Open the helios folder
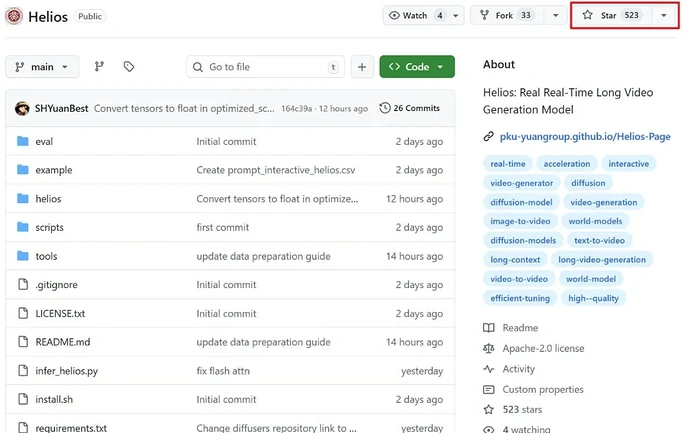This screenshot has width=690, height=433. pyautogui.click(x=48, y=199)
